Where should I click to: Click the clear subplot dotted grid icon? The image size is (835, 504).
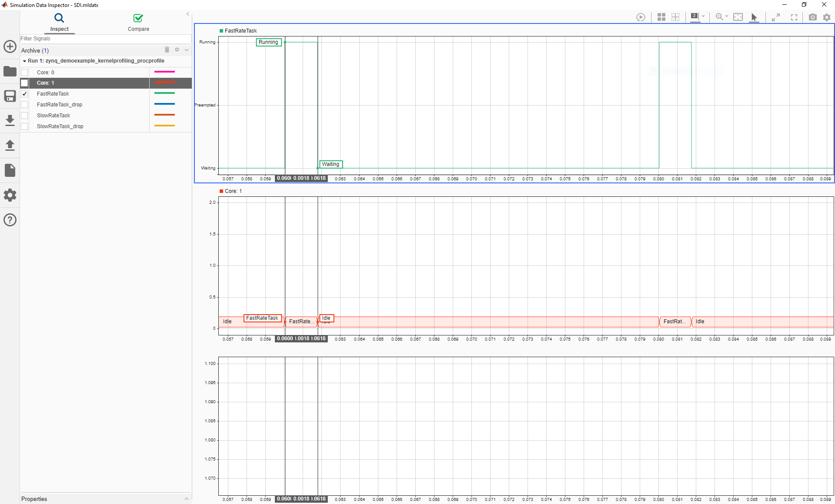(x=675, y=17)
